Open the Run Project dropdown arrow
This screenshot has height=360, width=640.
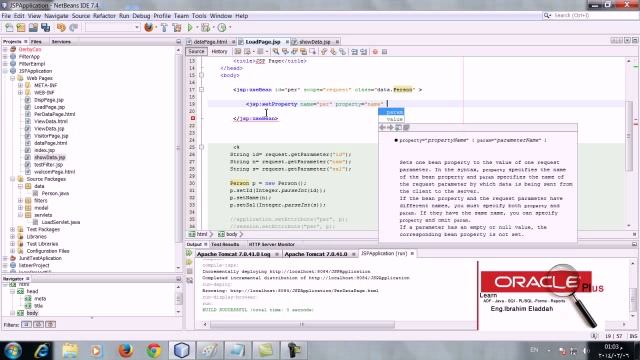pos(197,27)
